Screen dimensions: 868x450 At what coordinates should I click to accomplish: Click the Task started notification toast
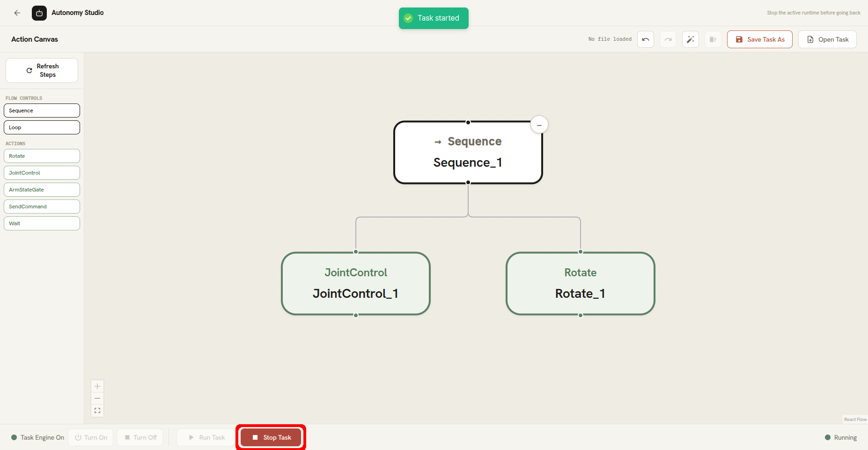click(434, 18)
